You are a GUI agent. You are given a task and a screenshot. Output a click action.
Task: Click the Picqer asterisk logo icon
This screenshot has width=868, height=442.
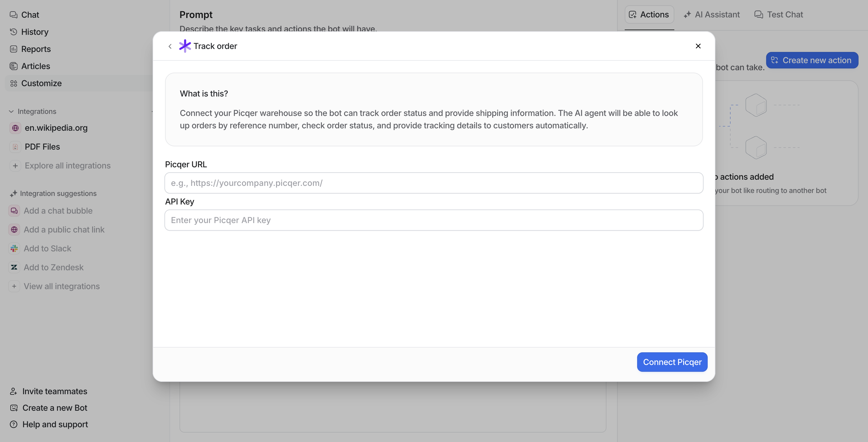(x=185, y=46)
